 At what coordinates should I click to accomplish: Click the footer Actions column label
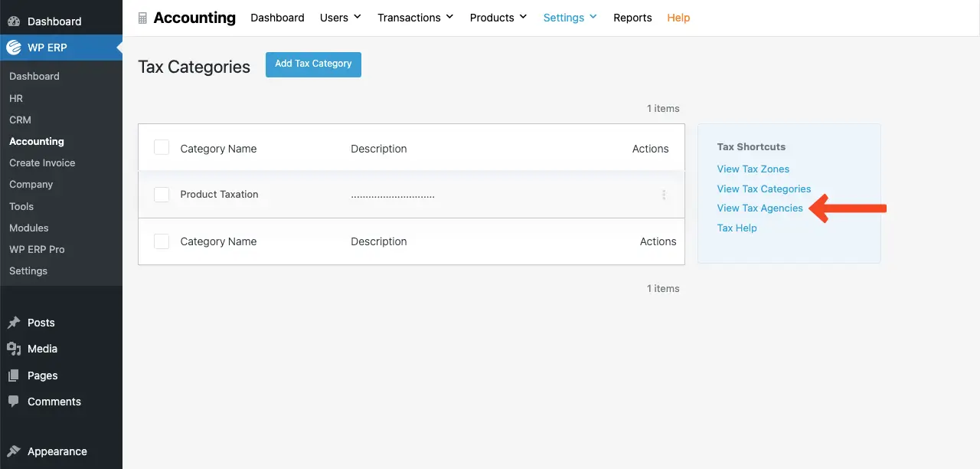pyautogui.click(x=658, y=241)
